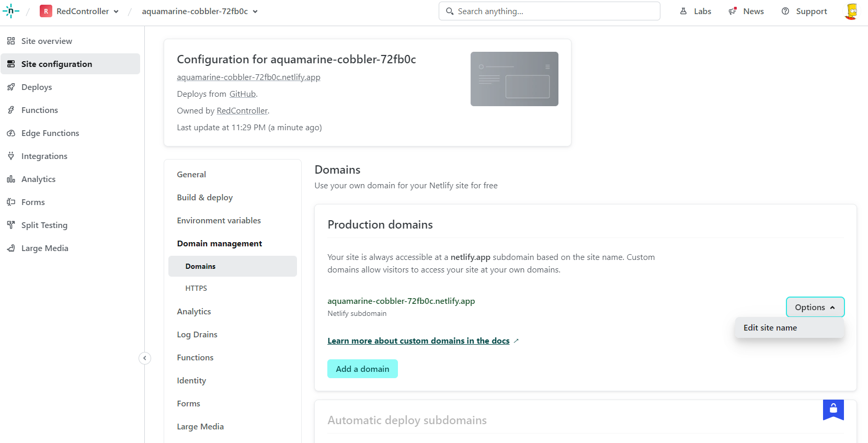
Task: Click the Forms sidebar icon
Action: (x=11, y=202)
